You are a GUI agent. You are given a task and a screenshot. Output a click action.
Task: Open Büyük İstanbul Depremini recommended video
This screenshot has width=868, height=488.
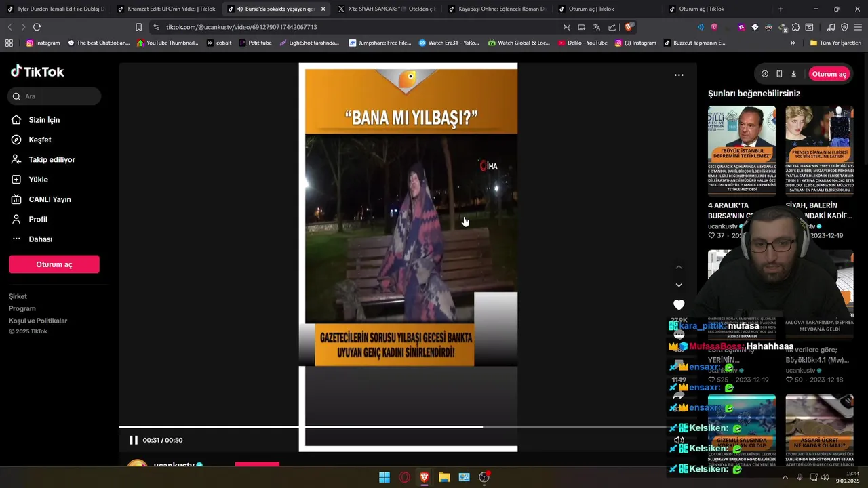742,150
